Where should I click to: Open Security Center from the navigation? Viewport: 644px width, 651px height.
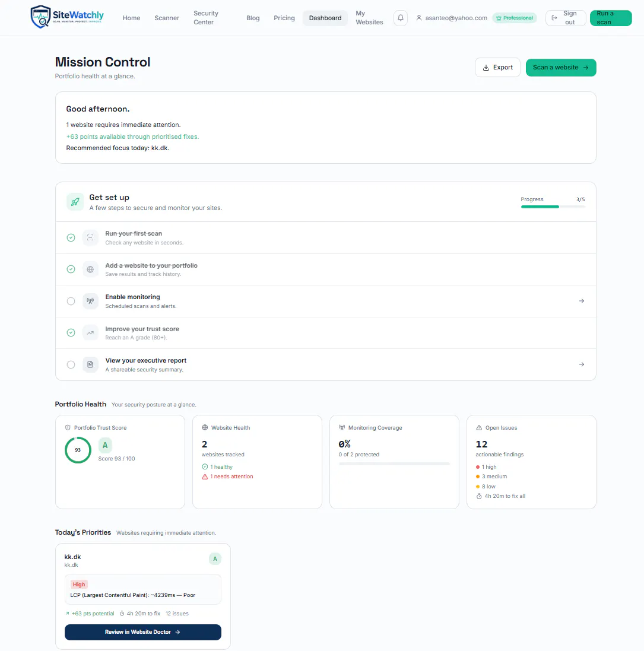click(206, 18)
